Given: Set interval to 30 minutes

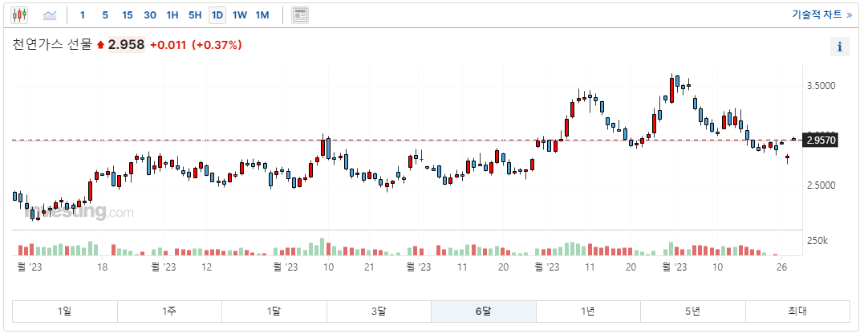Looking at the screenshot, I should (x=150, y=15).
